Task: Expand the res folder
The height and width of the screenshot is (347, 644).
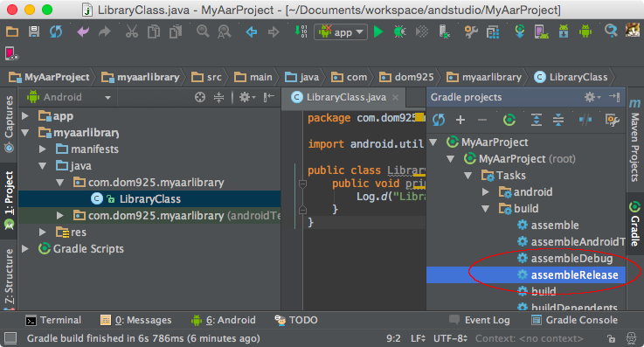Action: [42, 232]
